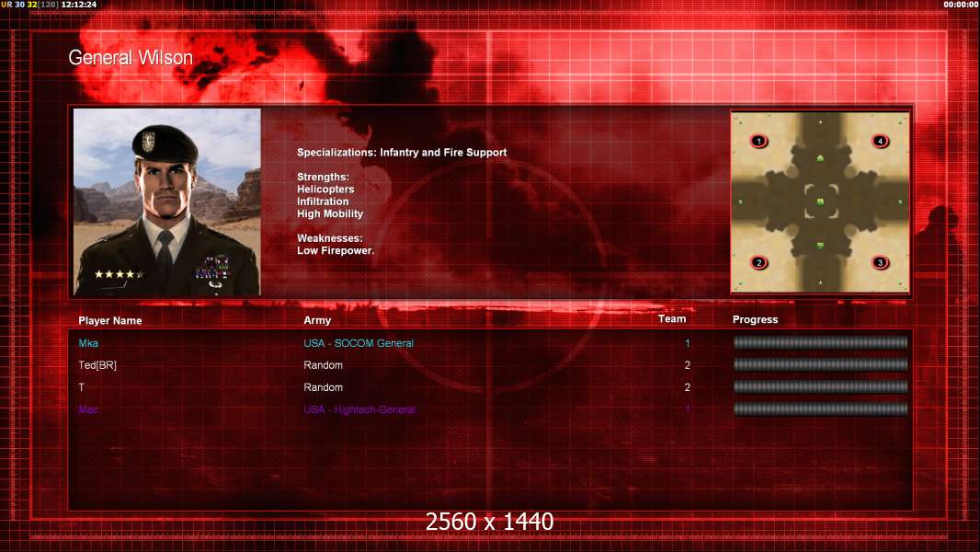Click 'Random' army in Ted[BR] row

pyautogui.click(x=323, y=365)
